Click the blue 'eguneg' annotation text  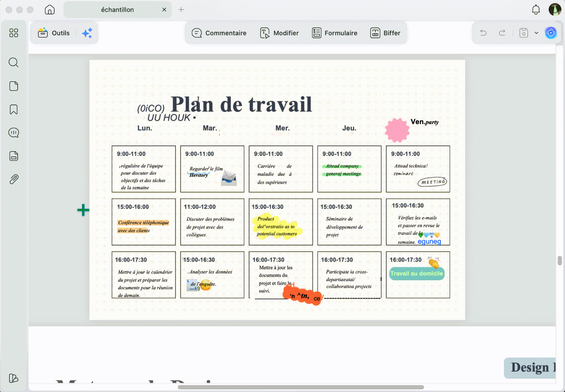429,242
